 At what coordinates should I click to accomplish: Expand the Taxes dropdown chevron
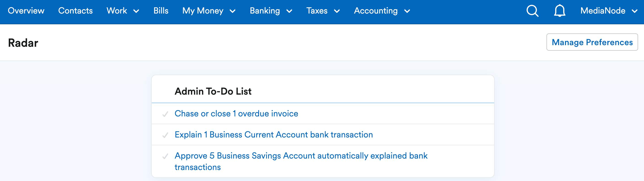click(337, 11)
